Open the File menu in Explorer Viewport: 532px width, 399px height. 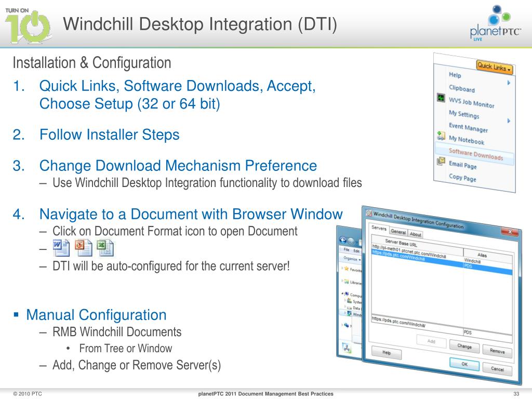point(347,249)
